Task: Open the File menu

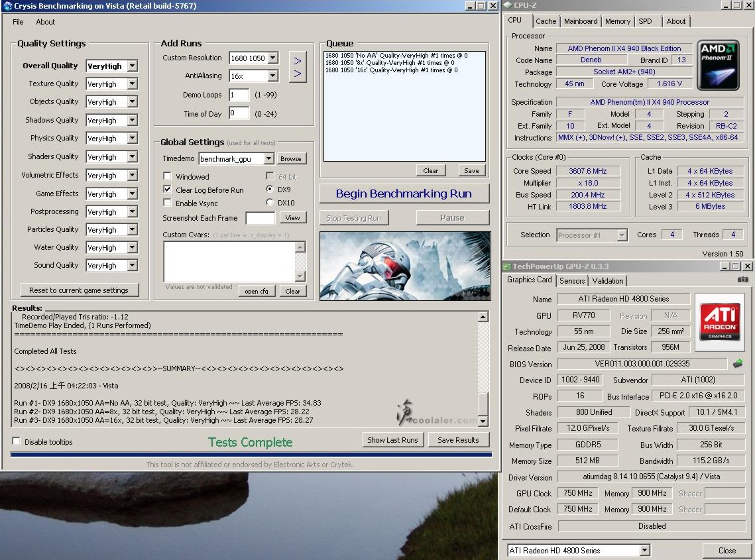Action: click(18, 22)
